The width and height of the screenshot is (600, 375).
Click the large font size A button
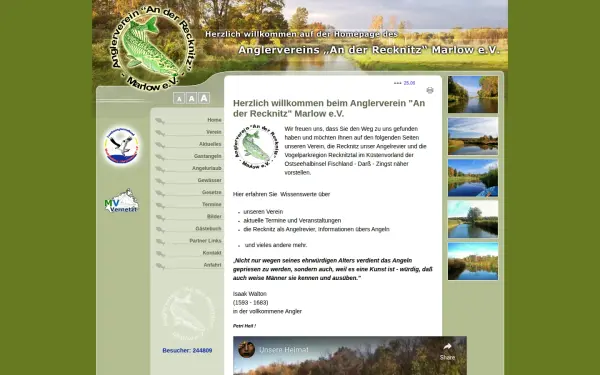coord(204,98)
